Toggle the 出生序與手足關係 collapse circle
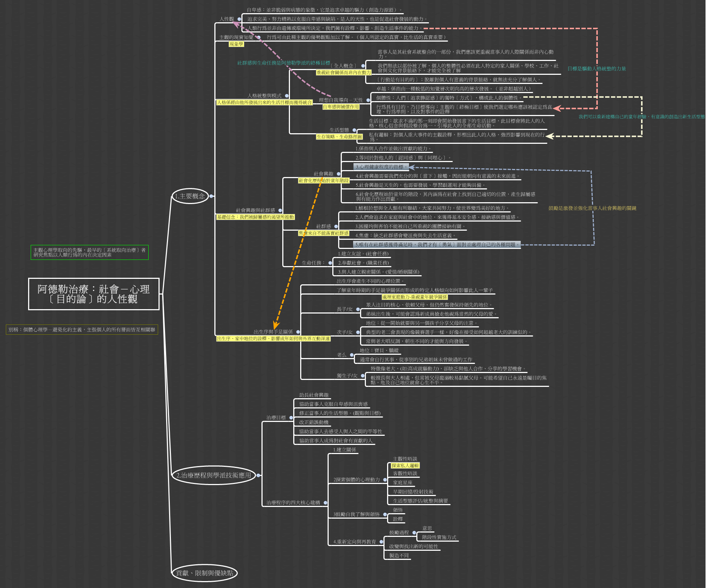The width and height of the screenshot is (711, 588). coord(298,332)
